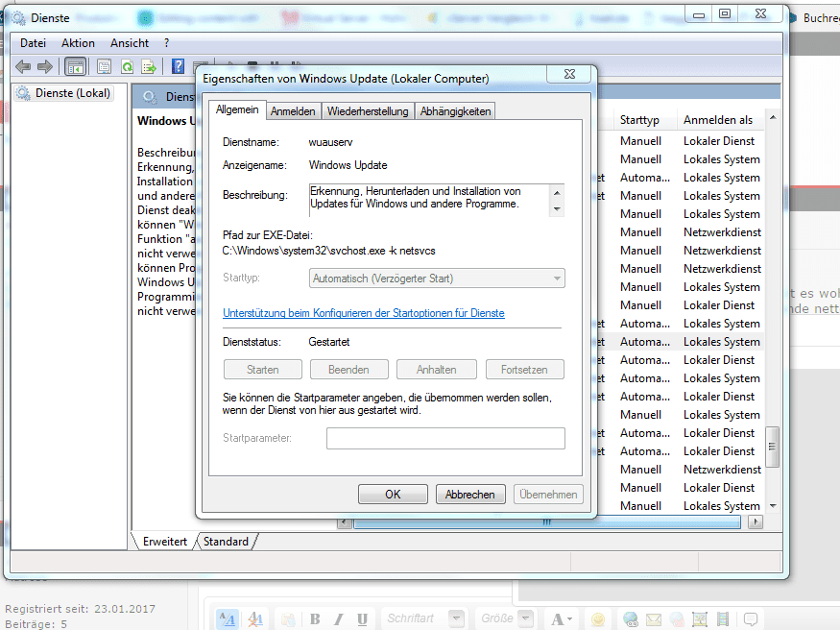
Task: Click the service name text wuauserv
Action: [x=330, y=142]
